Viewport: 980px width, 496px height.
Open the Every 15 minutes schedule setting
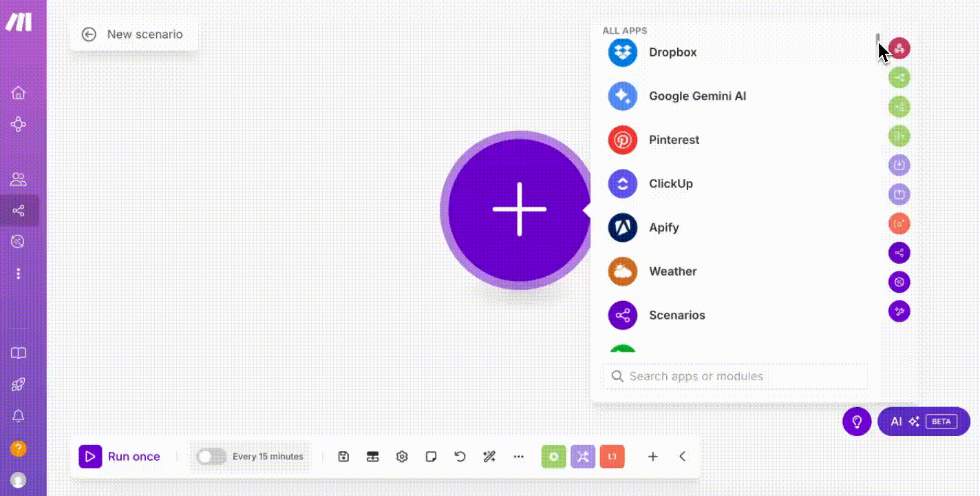click(268, 456)
